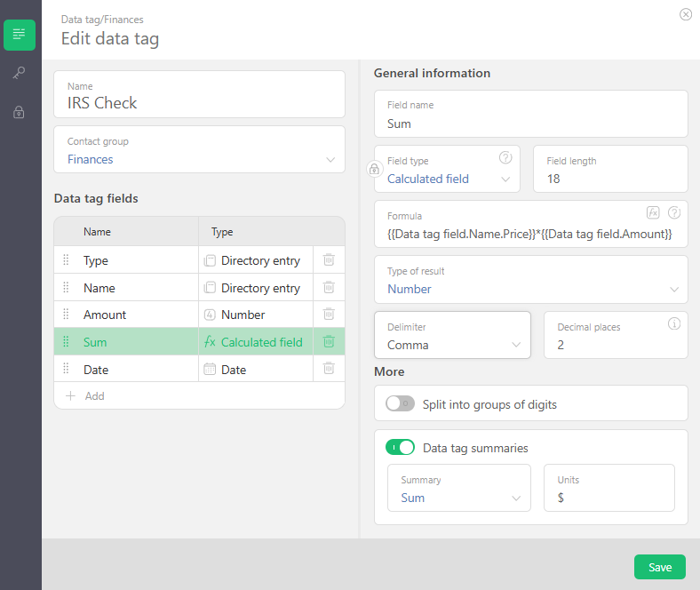Disable Data tag summaries switch

(400, 447)
